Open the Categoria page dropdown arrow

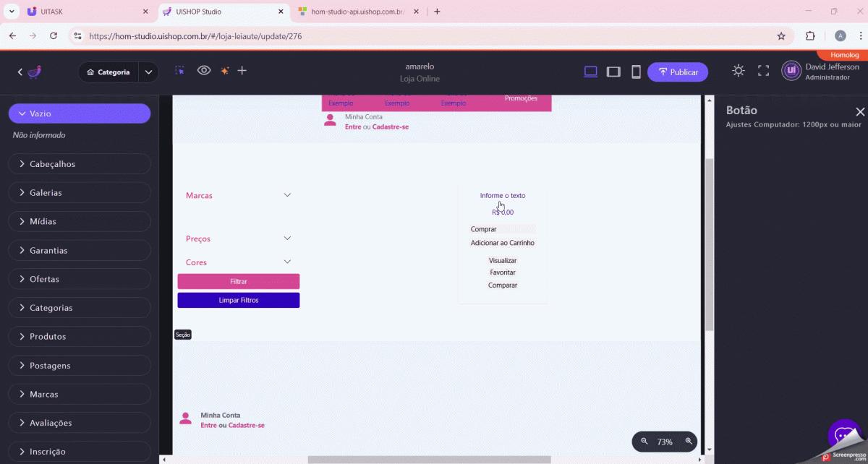pyautogui.click(x=148, y=72)
